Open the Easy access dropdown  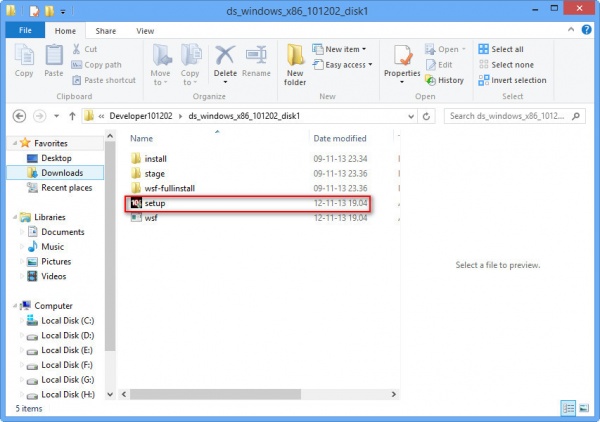(x=343, y=65)
